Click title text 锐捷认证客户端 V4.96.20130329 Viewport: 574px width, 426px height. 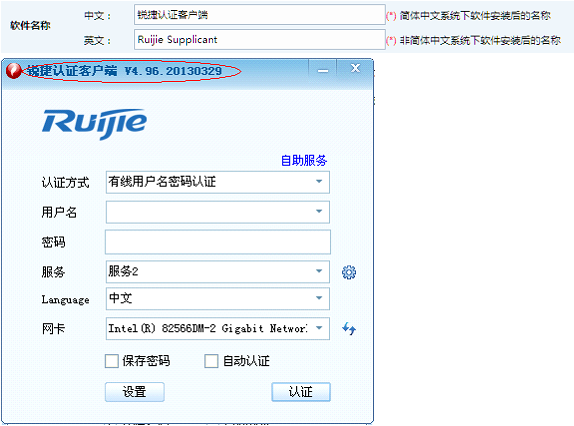[125, 71]
